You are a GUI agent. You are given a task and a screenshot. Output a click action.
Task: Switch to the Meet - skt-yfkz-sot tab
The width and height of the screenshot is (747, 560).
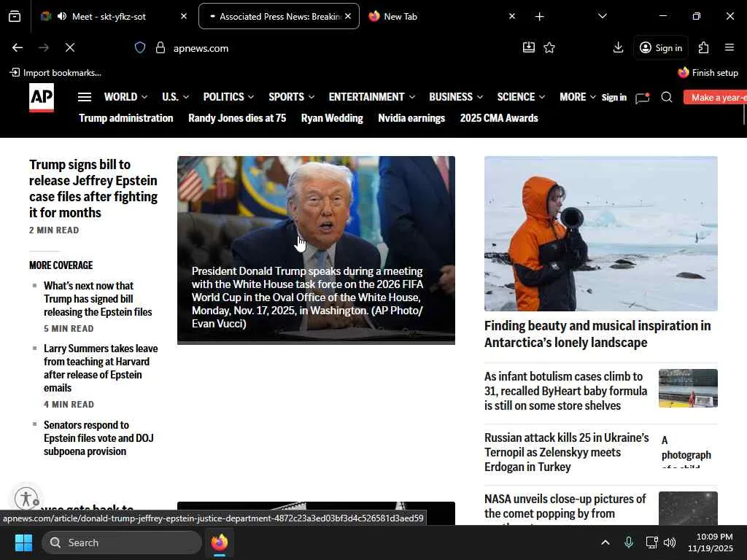pos(113,16)
